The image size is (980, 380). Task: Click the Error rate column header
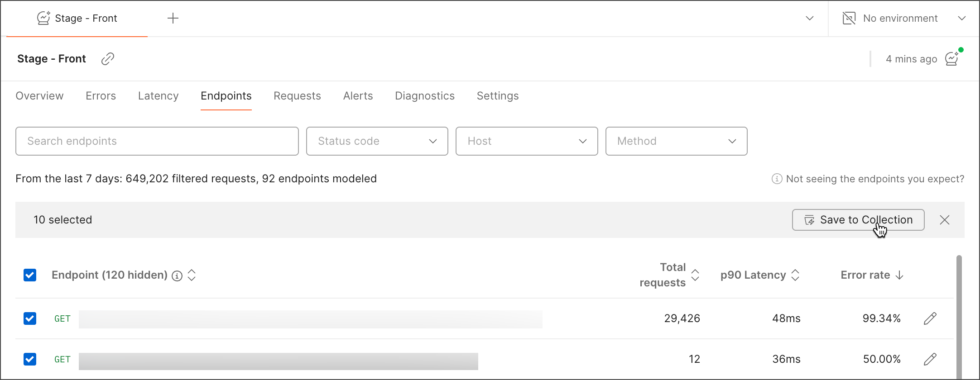865,275
